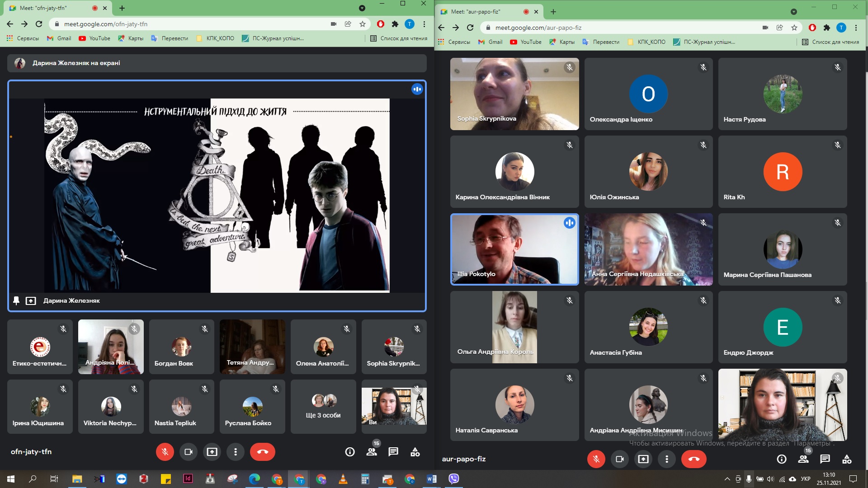Start presenting screen in ofn-jaty-tfn meeting
Viewport: 868px width, 488px height.
(x=212, y=452)
